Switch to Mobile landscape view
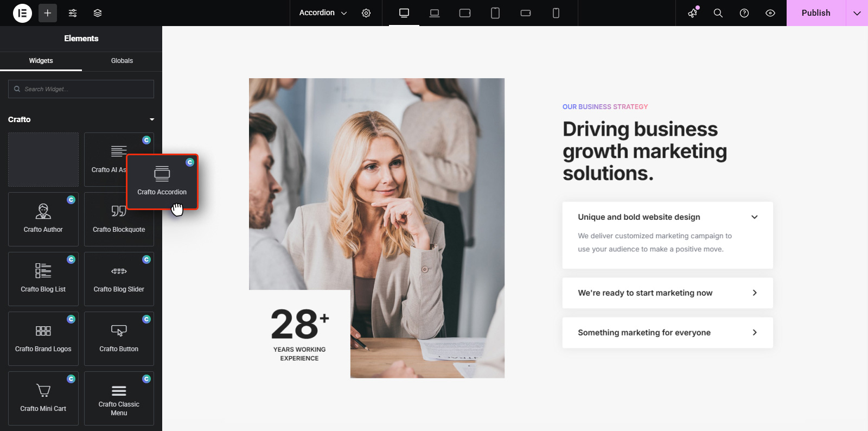This screenshot has height=431, width=868. (526, 13)
